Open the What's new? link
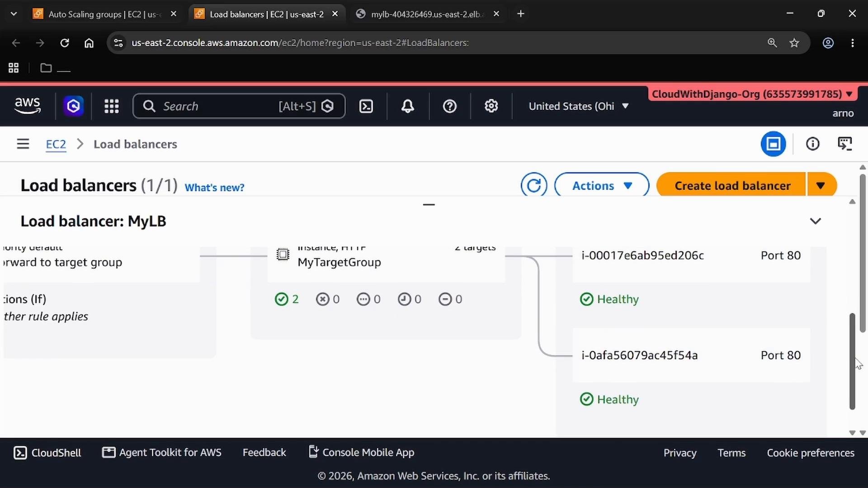The image size is (868, 488). point(214,188)
